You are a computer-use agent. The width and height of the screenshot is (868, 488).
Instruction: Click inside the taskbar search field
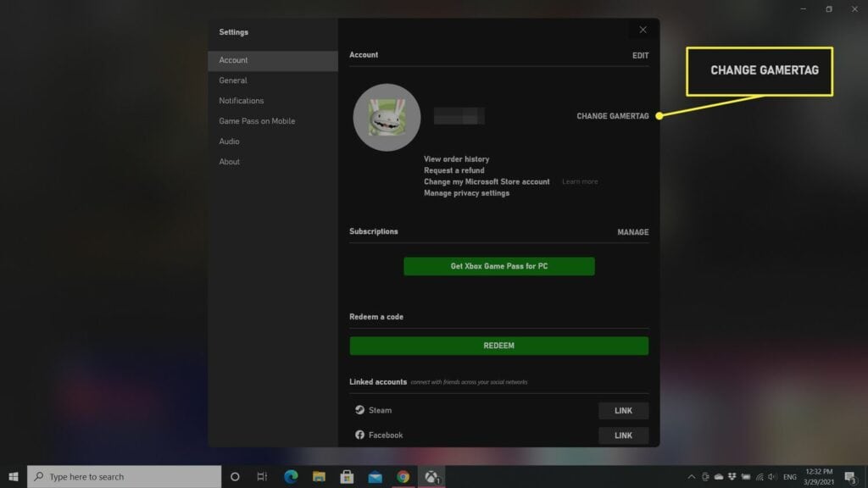pyautogui.click(x=119, y=476)
